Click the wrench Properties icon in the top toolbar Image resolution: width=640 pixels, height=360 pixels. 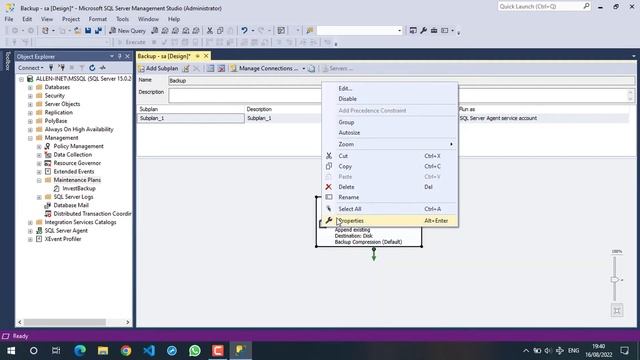coord(424,31)
